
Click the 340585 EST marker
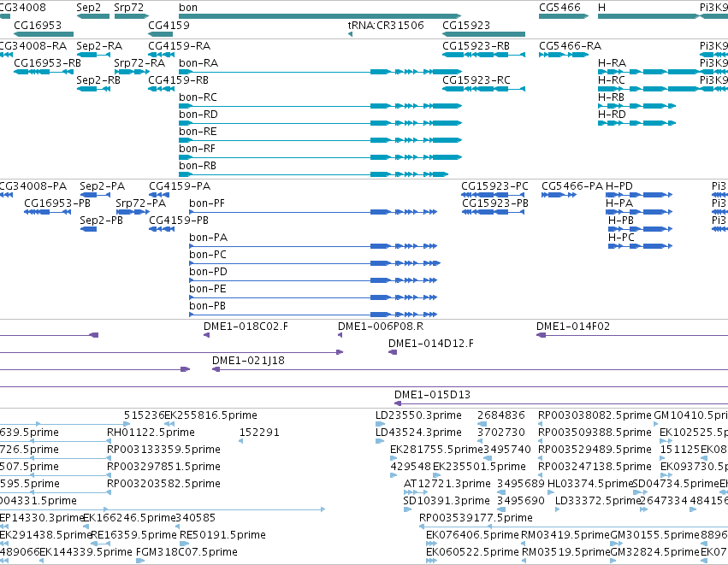pyautogui.click(x=178, y=527)
